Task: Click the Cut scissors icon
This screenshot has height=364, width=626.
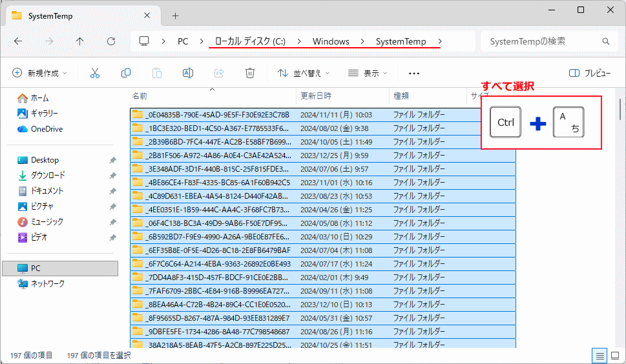Action: 94,74
